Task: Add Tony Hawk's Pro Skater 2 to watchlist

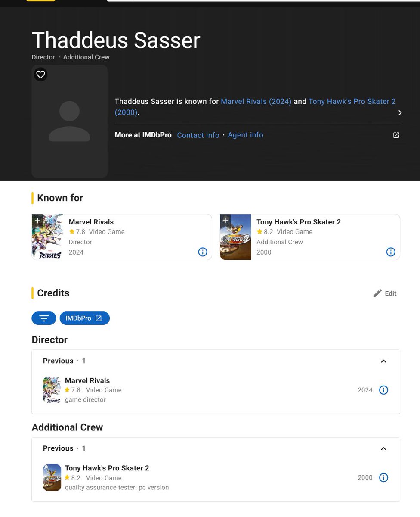Action: point(225,220)
